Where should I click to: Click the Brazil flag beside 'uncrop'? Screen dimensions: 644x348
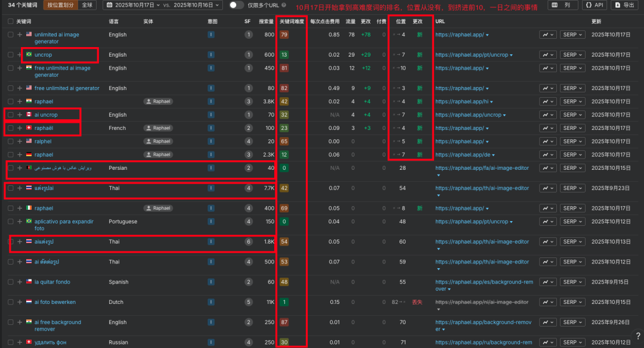[x=29, y=54]
